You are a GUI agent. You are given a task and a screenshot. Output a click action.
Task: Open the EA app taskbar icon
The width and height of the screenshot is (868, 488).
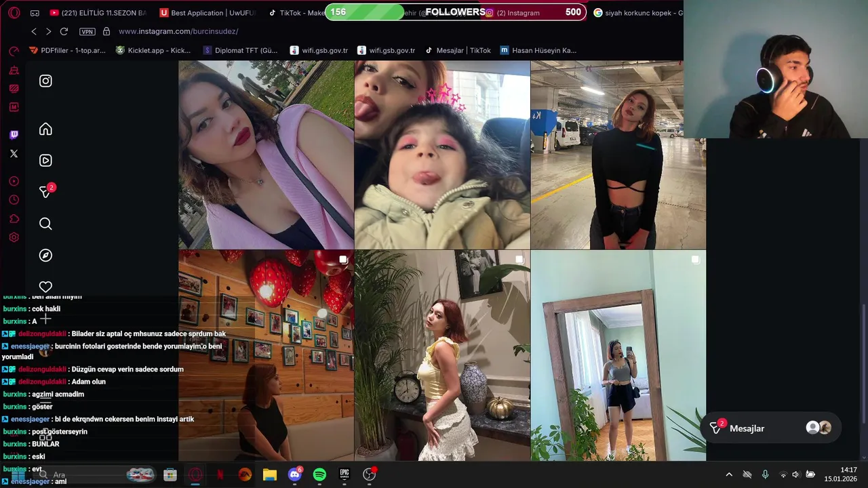245,474
